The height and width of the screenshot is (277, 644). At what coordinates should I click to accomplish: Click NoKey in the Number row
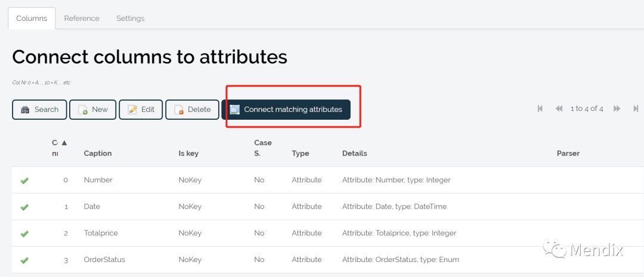190,180
